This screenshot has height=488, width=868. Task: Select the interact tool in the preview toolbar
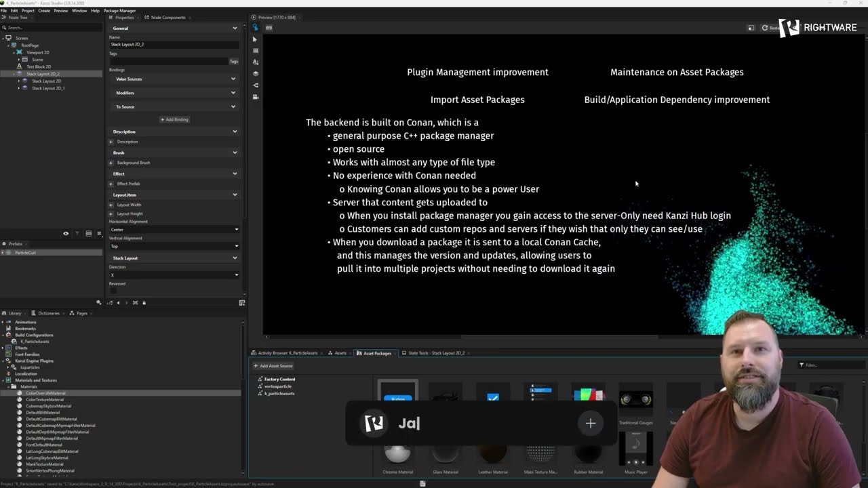255,28
